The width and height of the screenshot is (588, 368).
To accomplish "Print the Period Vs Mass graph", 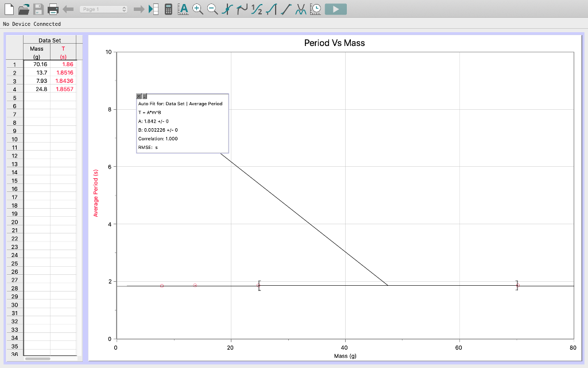I will [x=52, y=9].
